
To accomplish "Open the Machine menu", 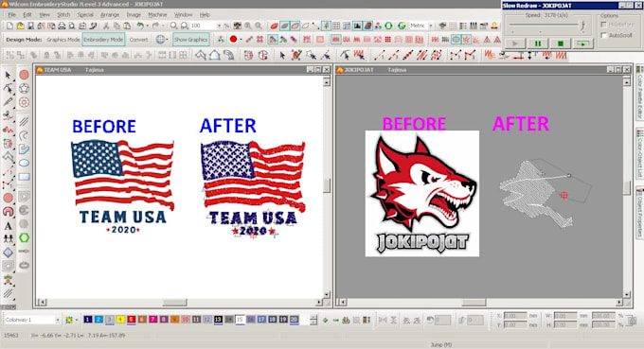I will [x=157, y=15].
